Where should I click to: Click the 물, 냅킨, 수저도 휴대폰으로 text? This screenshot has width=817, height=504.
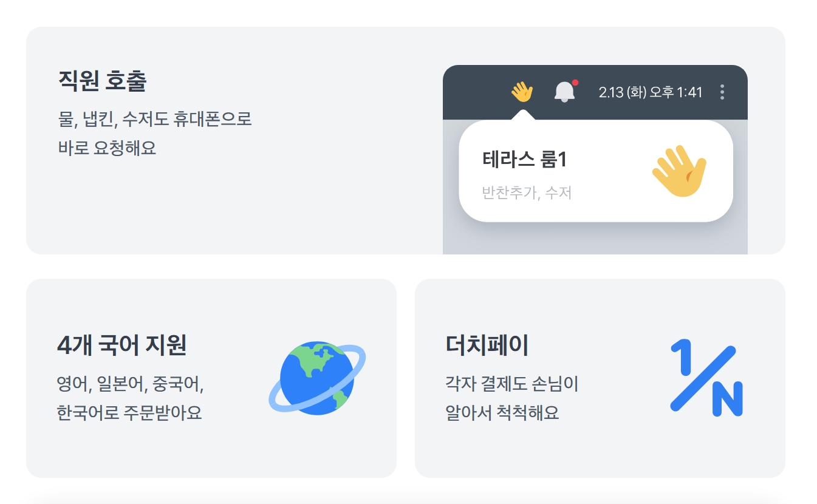[x=155, y=119]
